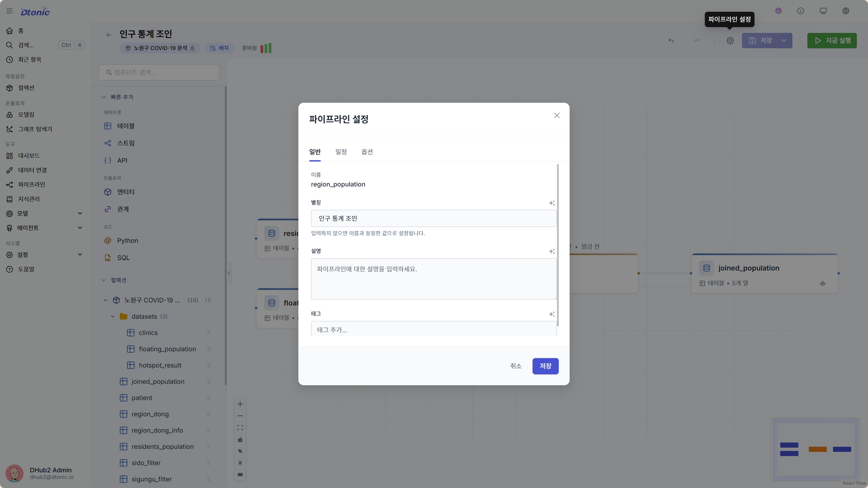Image resolution: width=868 pixels, height=488 pixels.
Task: Click the 노원구 COVID-19 분석 collection badge
Action: point(160,48)
